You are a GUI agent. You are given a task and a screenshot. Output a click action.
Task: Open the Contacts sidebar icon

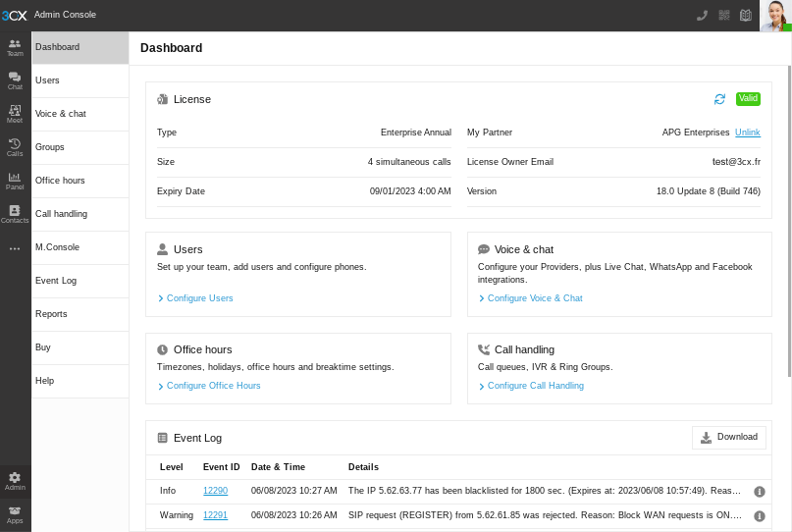tap(15, 214)
